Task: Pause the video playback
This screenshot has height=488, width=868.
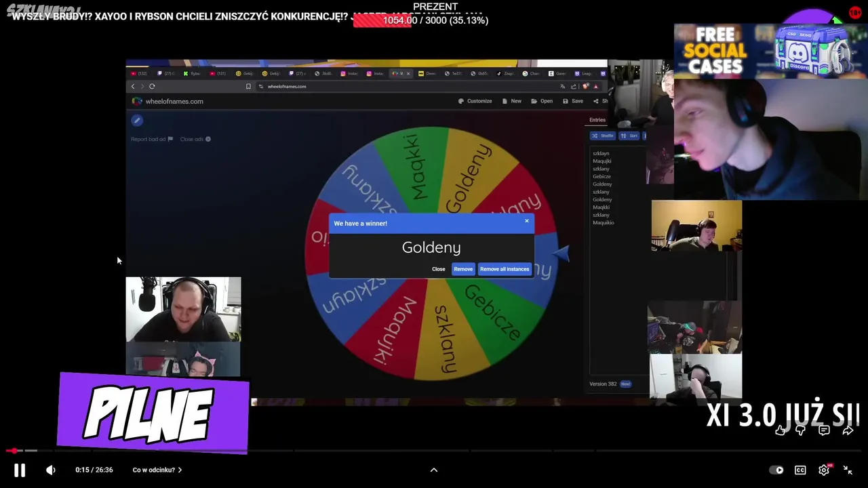Action: [20, 470]
